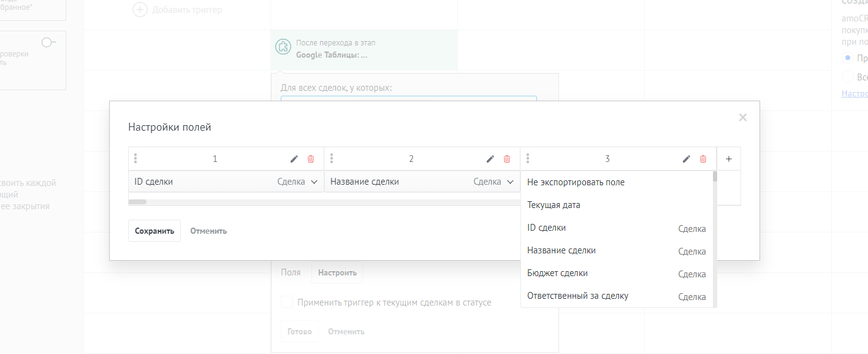This screenshot has width=868, height=354.
Task: Click the Готово button
Action: 300,331
